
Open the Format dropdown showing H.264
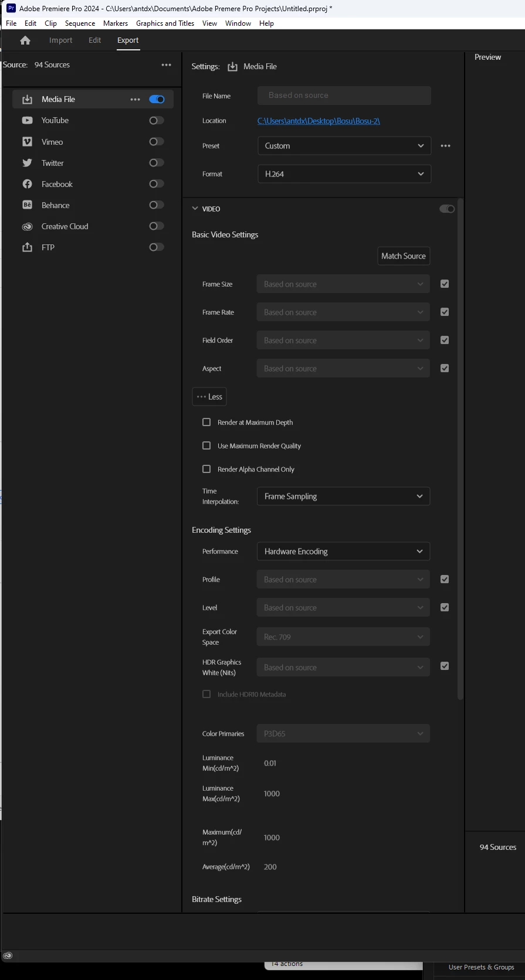[344, 174]
